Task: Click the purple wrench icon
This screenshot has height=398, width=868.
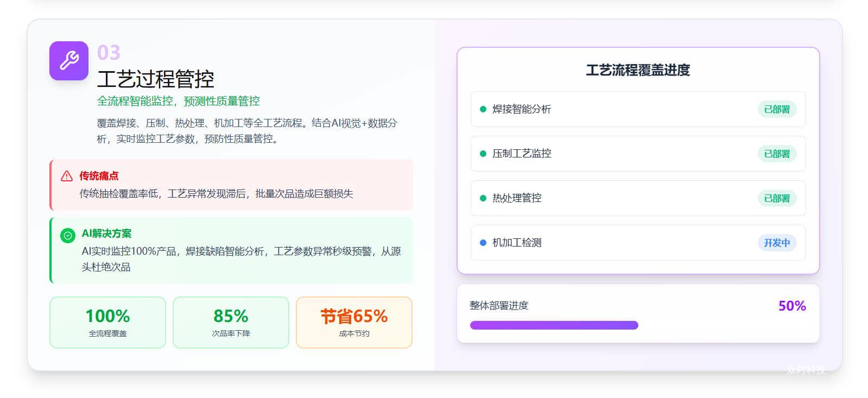Action: pyautogui.click(x=69, y=61)
